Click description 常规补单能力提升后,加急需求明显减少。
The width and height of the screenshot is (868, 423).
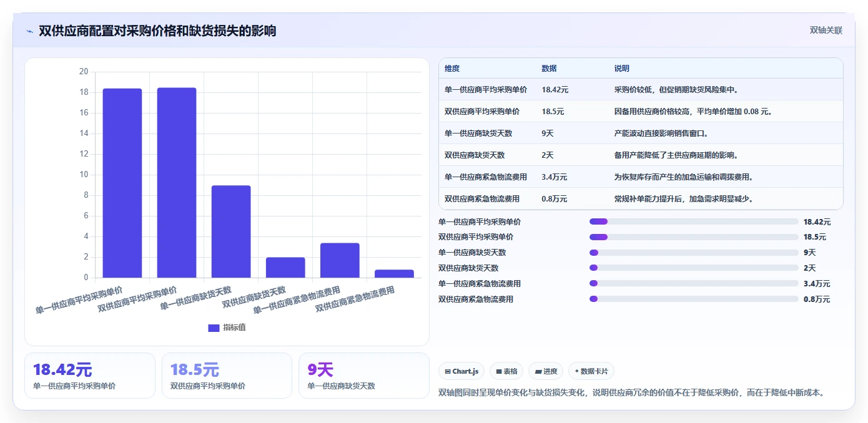pos(684,199)
